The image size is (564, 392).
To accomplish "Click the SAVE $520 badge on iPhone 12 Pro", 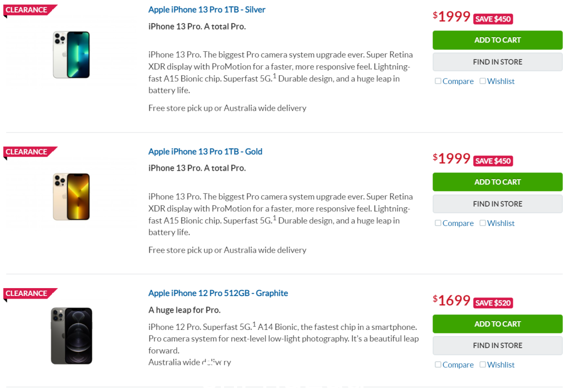I will point(493,303).
